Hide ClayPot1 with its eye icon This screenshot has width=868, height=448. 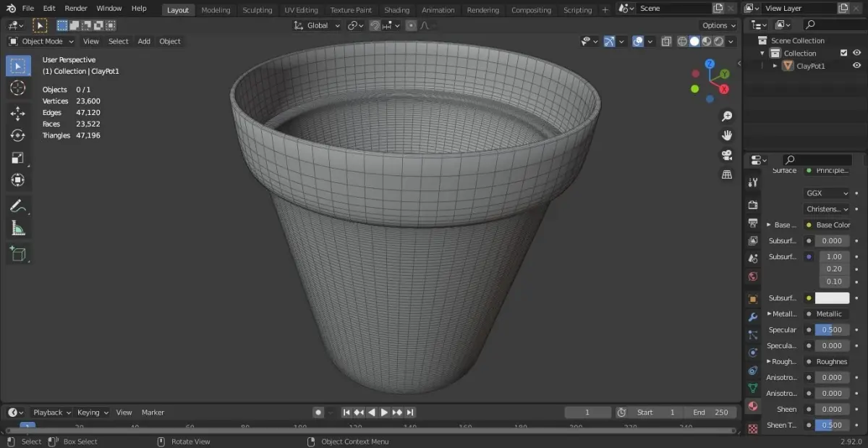pyautogui.click(x=857, y=66)
